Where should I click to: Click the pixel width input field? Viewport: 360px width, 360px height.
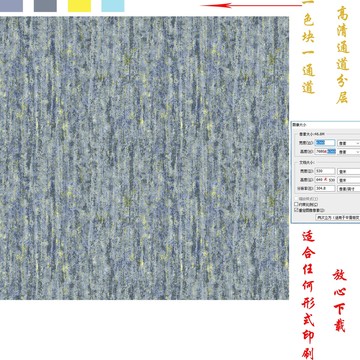325,143
